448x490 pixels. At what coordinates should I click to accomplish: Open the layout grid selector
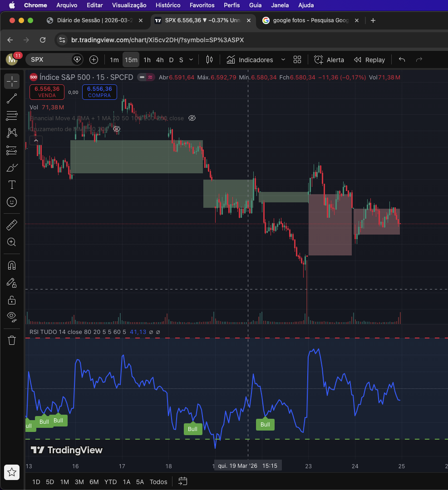pos(297,60)
